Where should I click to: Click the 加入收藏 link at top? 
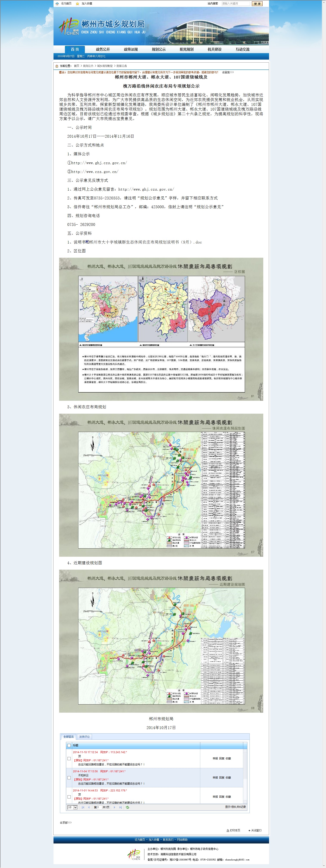pyautogui.click(x=87, y=4)
